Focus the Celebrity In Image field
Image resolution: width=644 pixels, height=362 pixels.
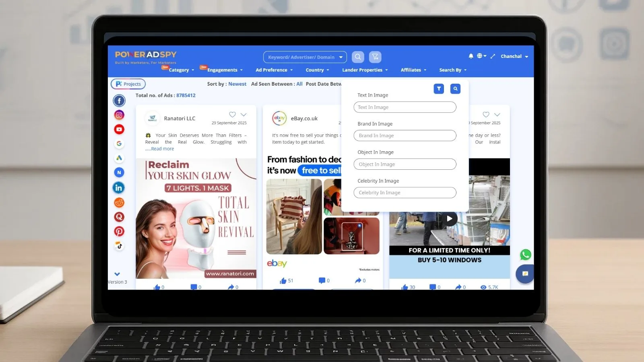[405, 193]
